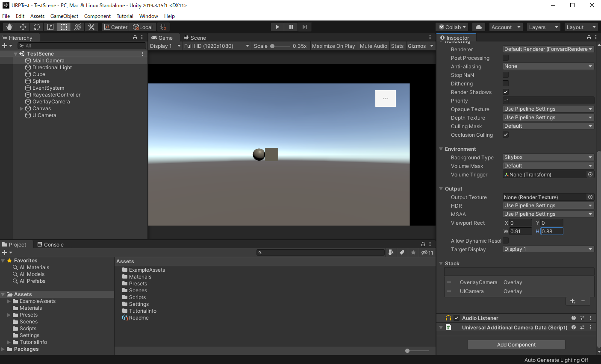Toggle Occlusion Culling checkbox
601x364 pixels.
tap(506, 135)
